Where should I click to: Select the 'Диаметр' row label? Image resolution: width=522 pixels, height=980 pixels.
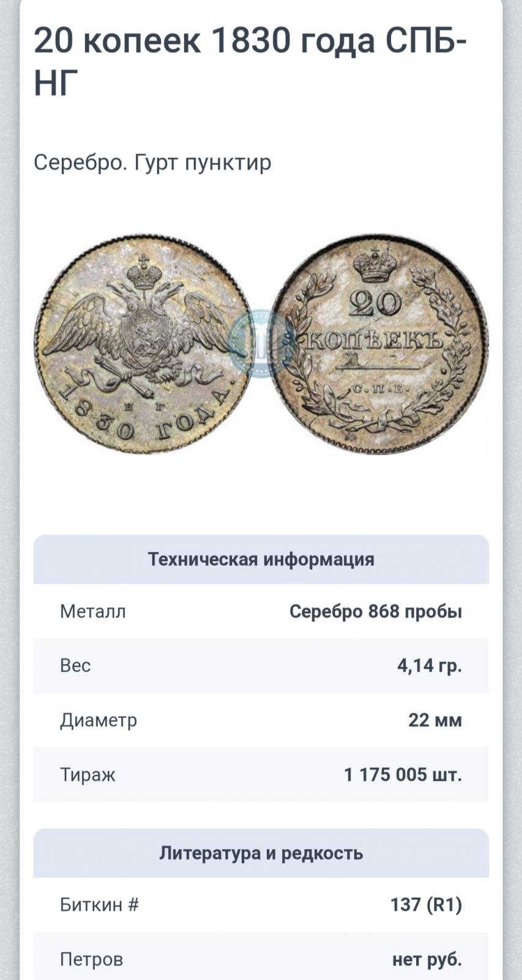point(99,720)
